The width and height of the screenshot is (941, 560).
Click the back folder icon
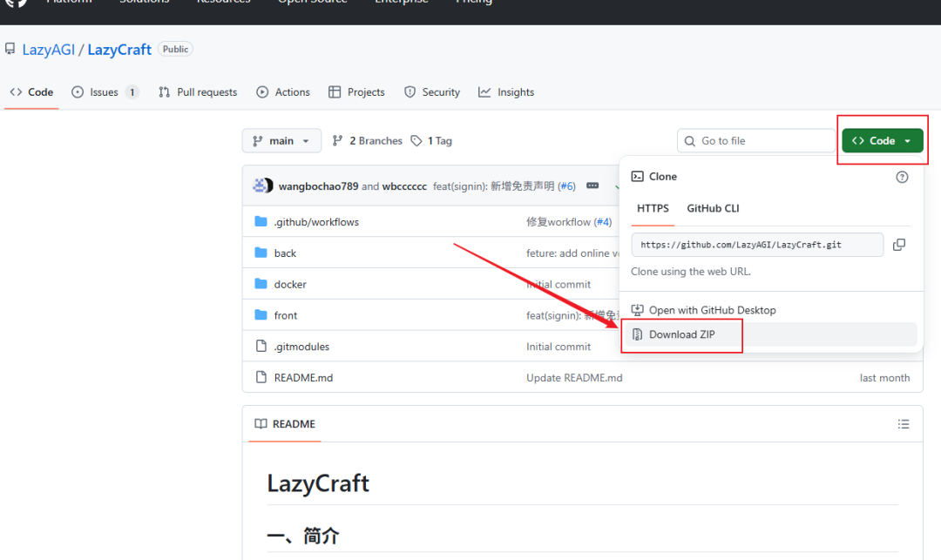tap(261, 253)
